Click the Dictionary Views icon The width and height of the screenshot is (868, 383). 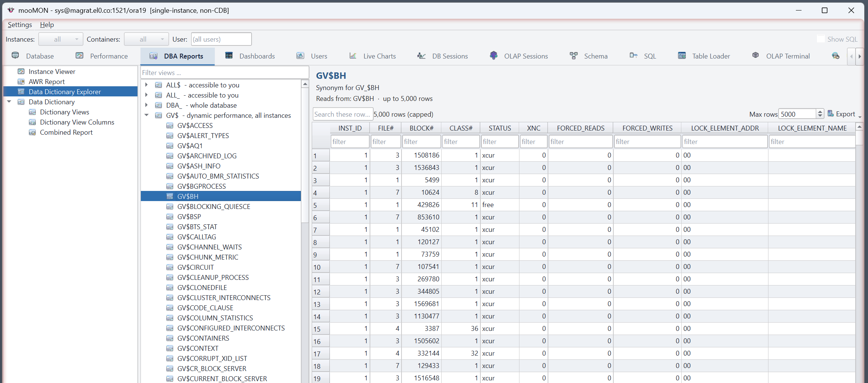(33, 112)
